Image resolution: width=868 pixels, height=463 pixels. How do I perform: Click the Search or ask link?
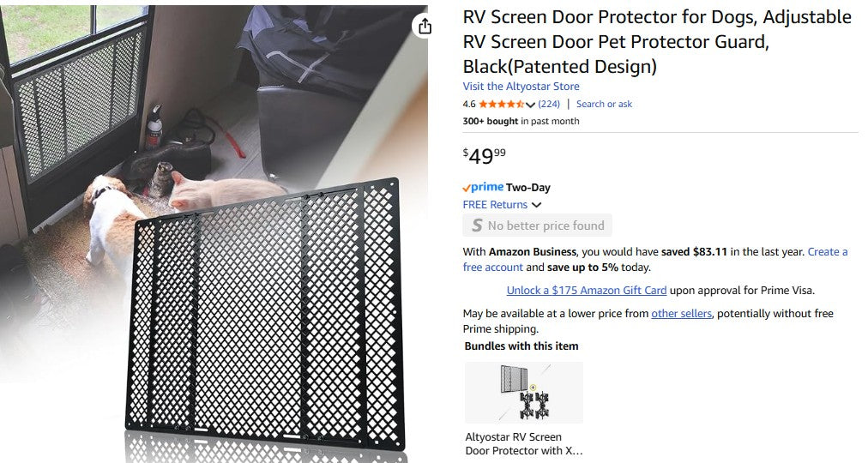[x=604, y=105]
